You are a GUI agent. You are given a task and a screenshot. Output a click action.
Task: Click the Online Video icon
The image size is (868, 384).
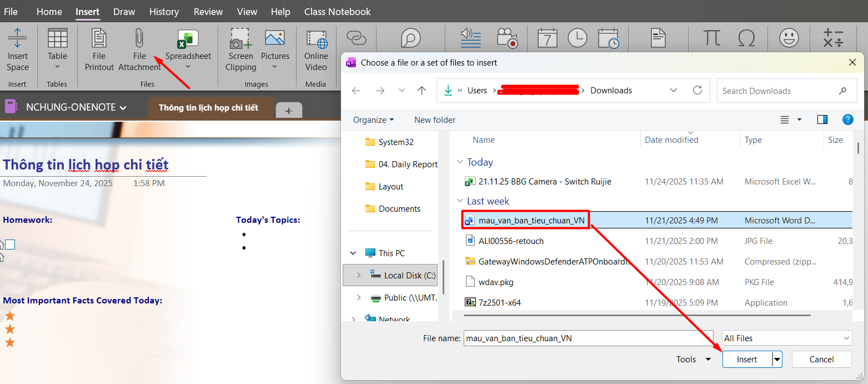316,39
